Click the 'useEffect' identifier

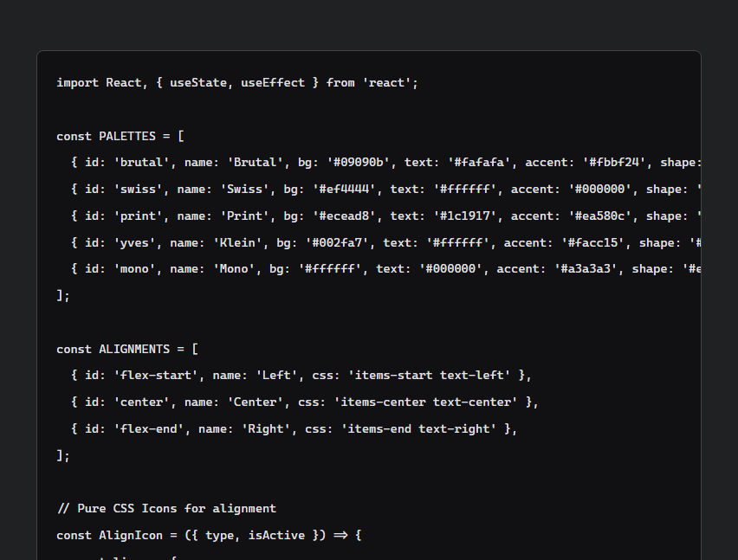coord(273,83)
